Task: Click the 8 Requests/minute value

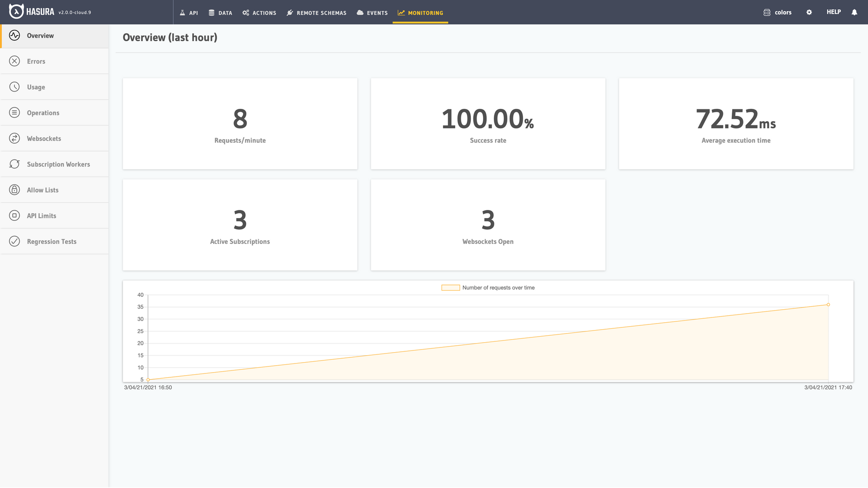Action: 240,119
